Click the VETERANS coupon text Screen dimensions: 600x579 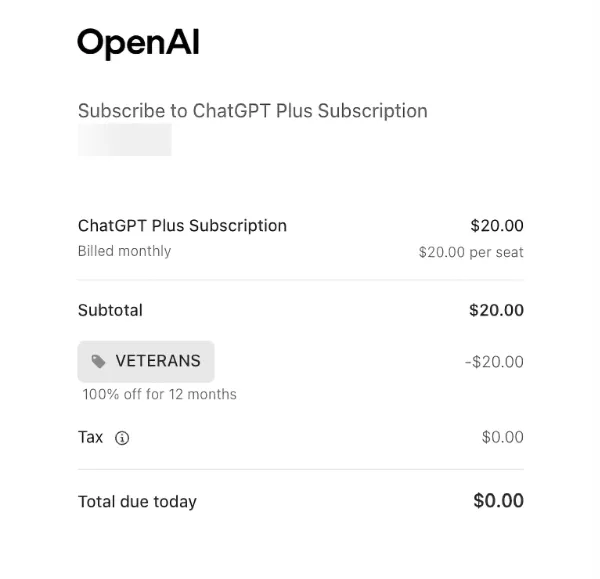158,361
